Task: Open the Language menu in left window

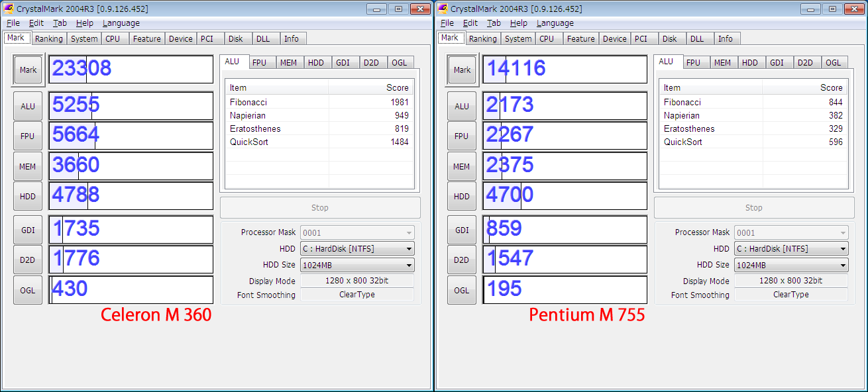Action: pyautogui.click(x=121, y=23)
